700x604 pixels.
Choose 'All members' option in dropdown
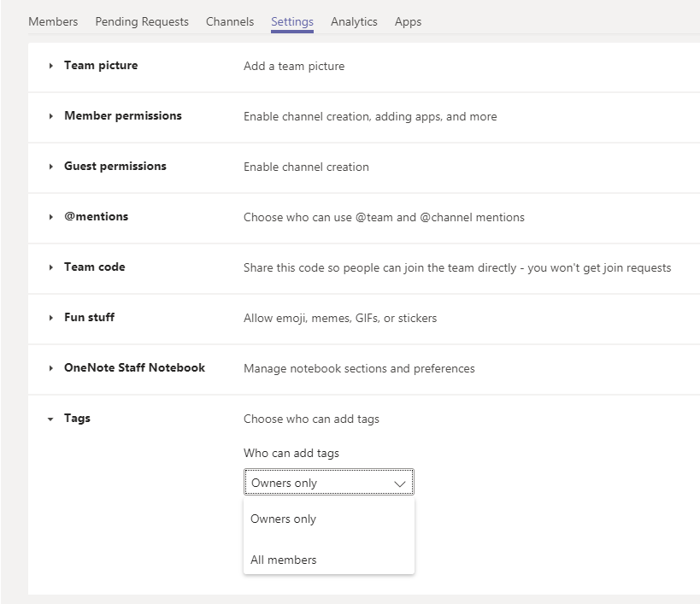pyautogui.click(x=284, y=560)
